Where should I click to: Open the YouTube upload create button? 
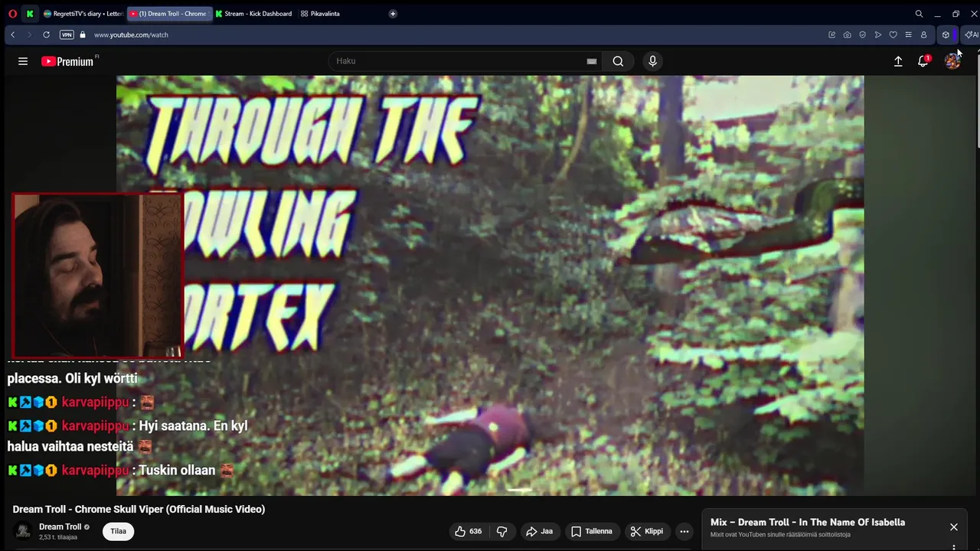coord(898,61)
